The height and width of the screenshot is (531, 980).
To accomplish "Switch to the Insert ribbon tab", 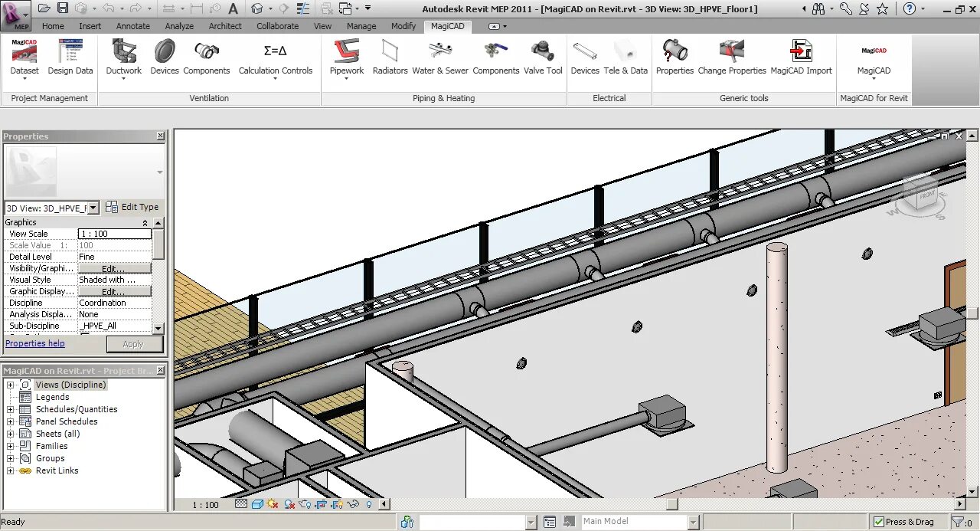I will [x=90, y=26].
